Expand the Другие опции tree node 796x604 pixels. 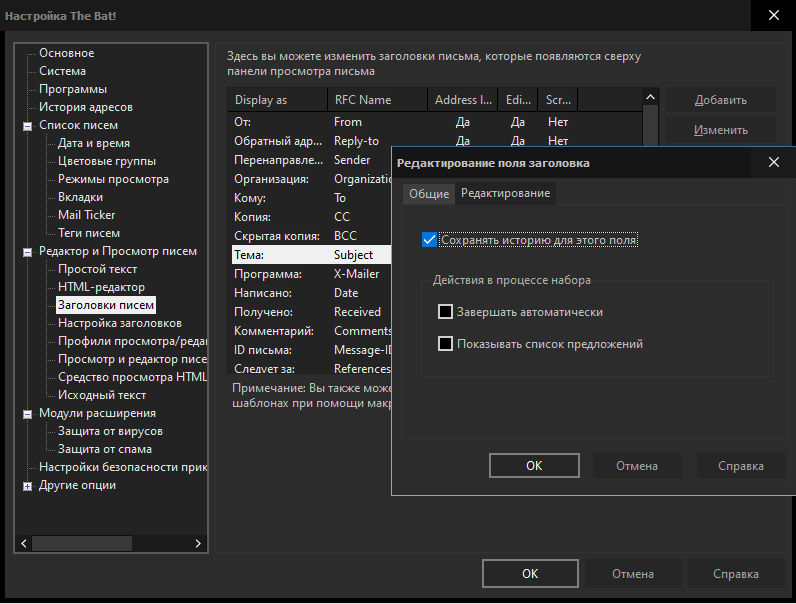point(27,486)
